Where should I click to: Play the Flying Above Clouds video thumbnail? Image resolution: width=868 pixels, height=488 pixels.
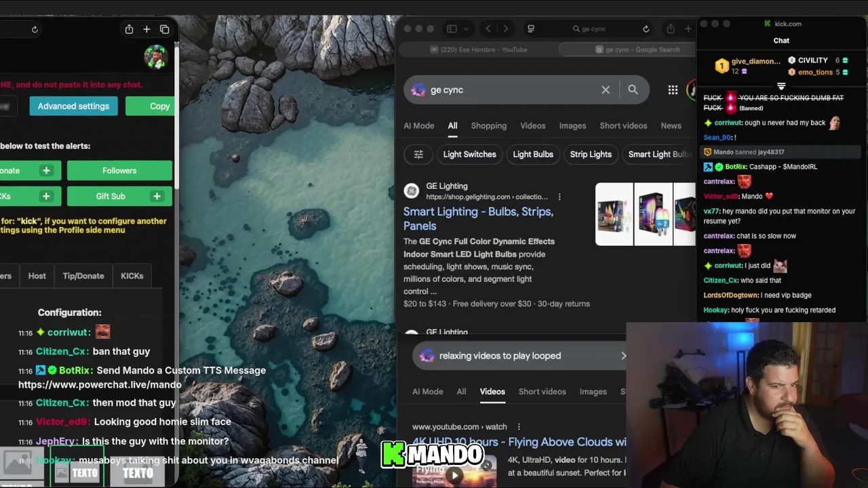point(454,475)
